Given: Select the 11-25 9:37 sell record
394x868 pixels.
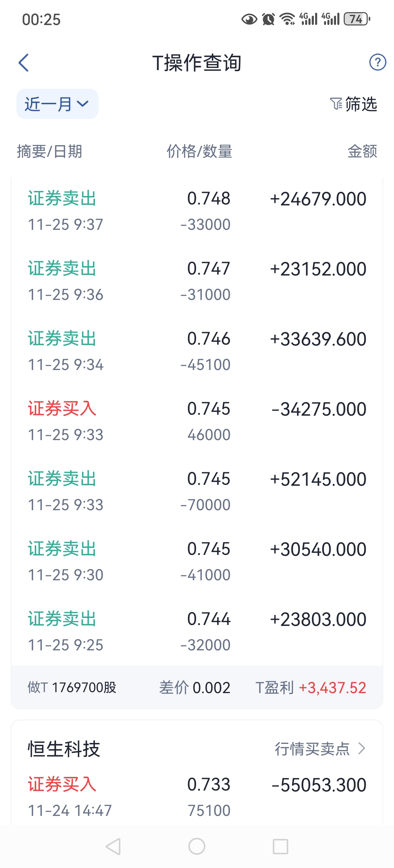Looking at the screenshot, I should point(197,211).
